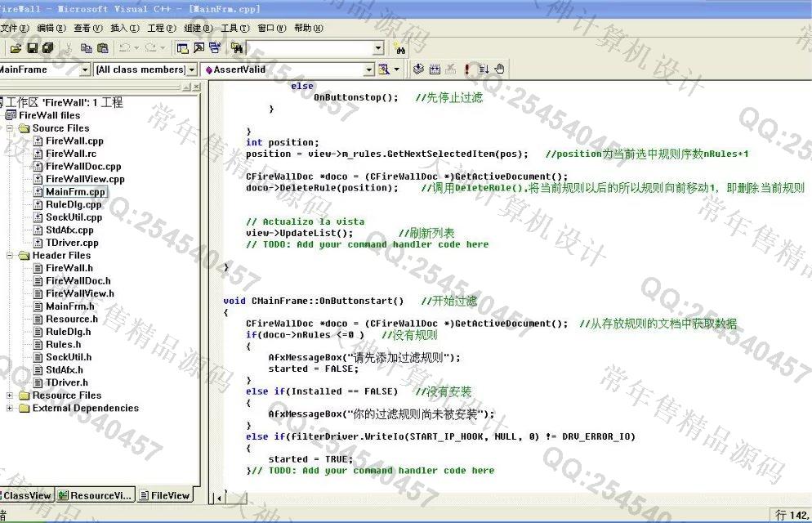Click the Cut scissors icon

point(69,48)
